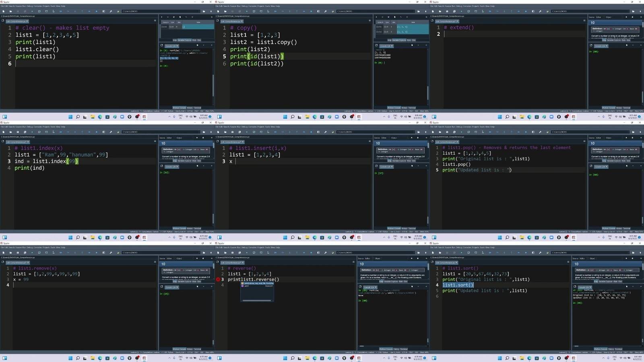Open Preferences wrench in the list1.index(x) window
The height and width of the screenshot is (362, 644).
click(x=111, y=132)
